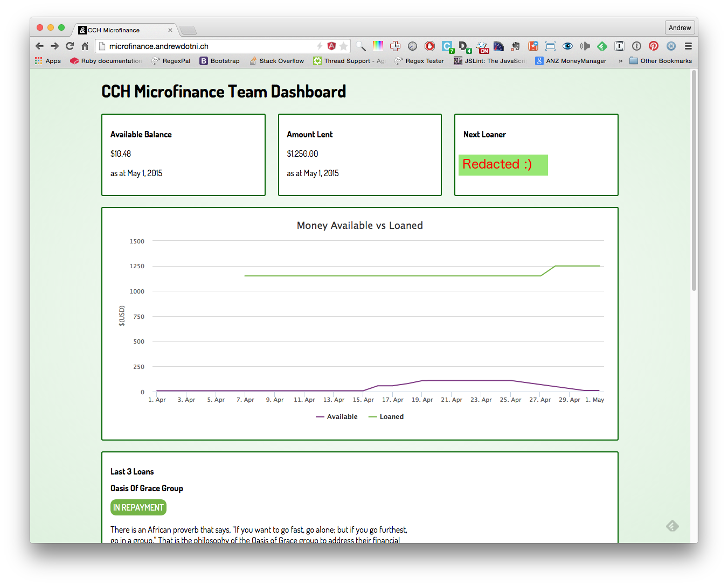Toggle the Loaned series in the chart legend

pyautogui.click(x=386, y=417)
